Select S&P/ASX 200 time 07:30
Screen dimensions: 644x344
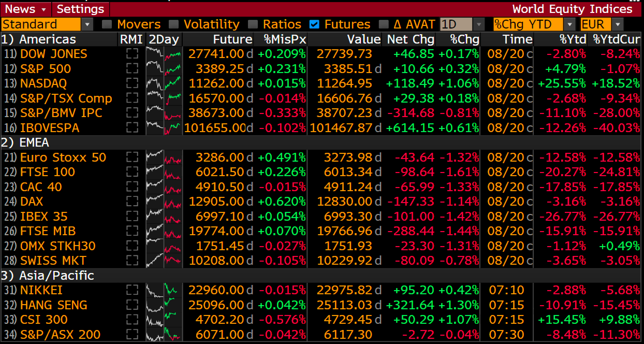tap(507, 334)
